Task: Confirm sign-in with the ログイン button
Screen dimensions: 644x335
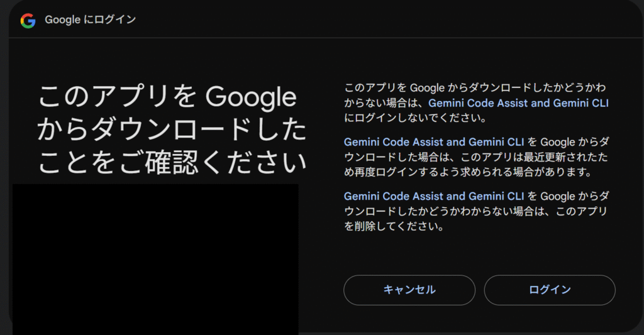Action: [x=550, y=290]
